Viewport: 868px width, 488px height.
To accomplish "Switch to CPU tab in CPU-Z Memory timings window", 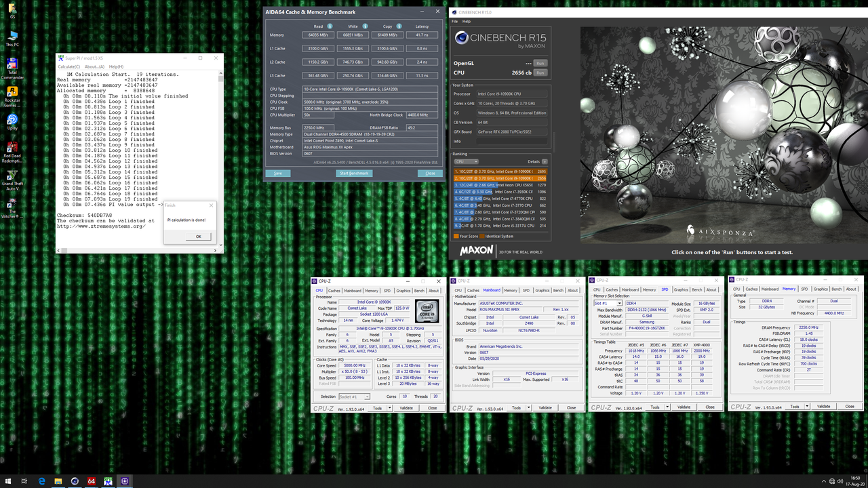I will click(736, 289).
